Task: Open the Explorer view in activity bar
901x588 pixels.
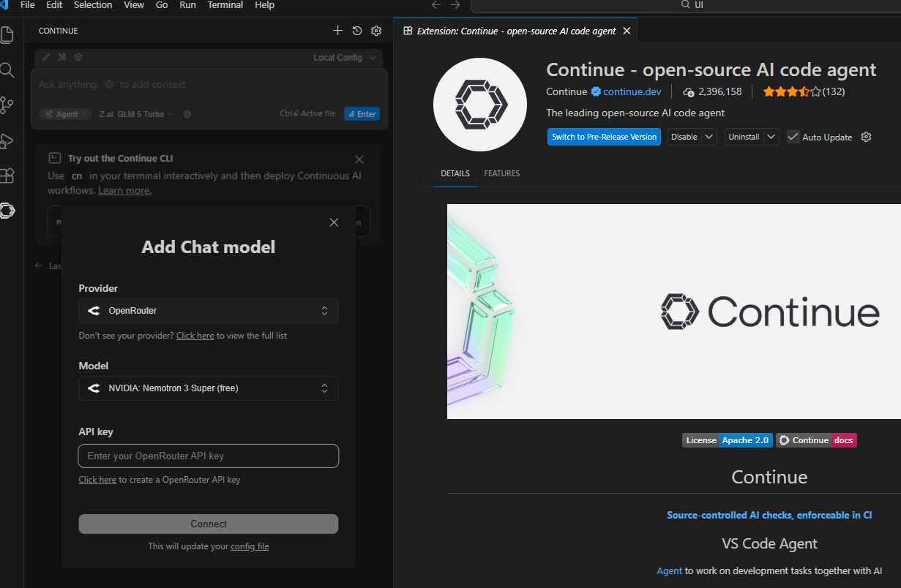Action: point(7,34)
